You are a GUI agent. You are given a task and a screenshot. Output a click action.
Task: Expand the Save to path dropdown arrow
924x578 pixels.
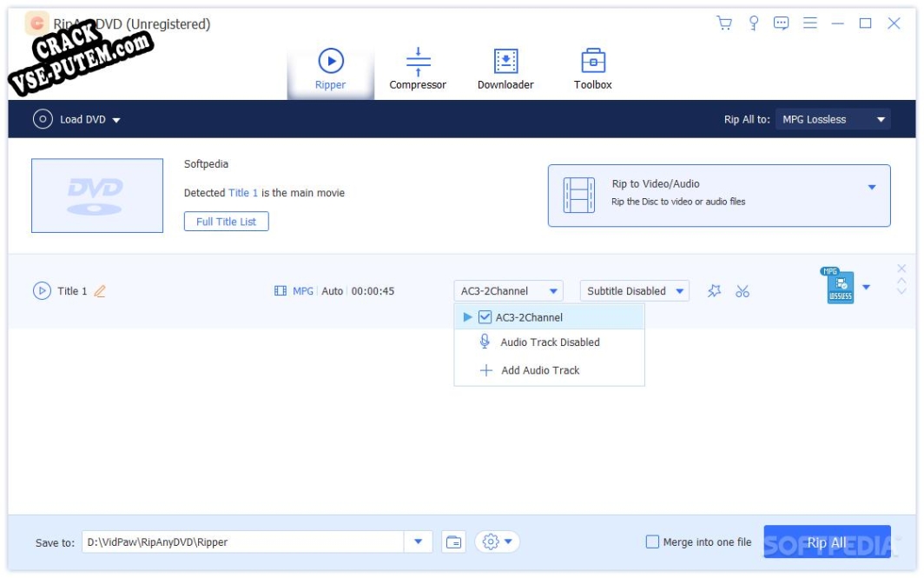[418, 542]
